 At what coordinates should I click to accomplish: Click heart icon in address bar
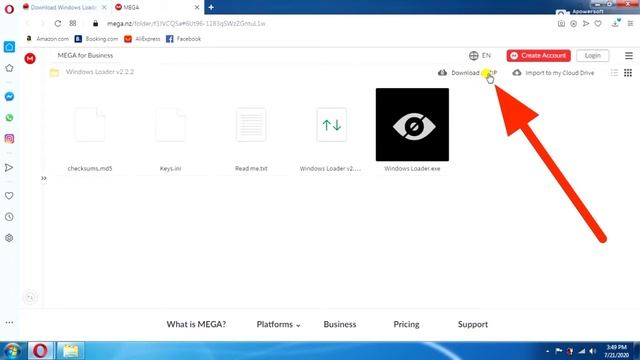click(x=598, y=24)
